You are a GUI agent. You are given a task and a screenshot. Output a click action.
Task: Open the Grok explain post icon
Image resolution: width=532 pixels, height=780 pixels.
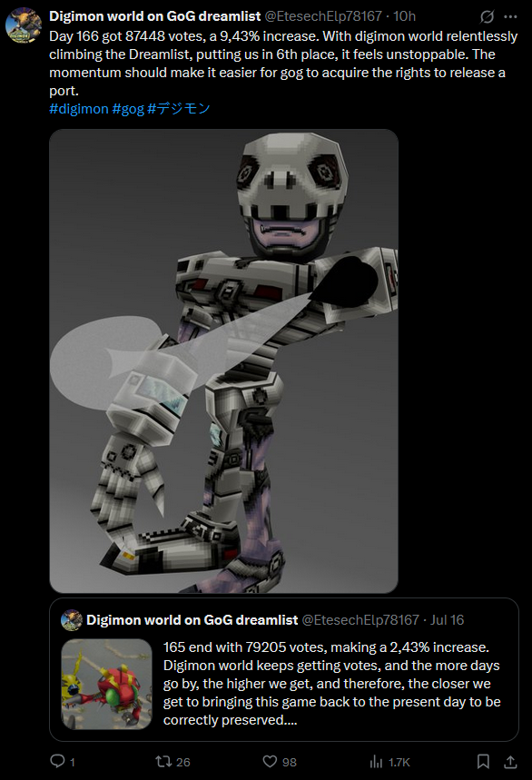(487, 16)
